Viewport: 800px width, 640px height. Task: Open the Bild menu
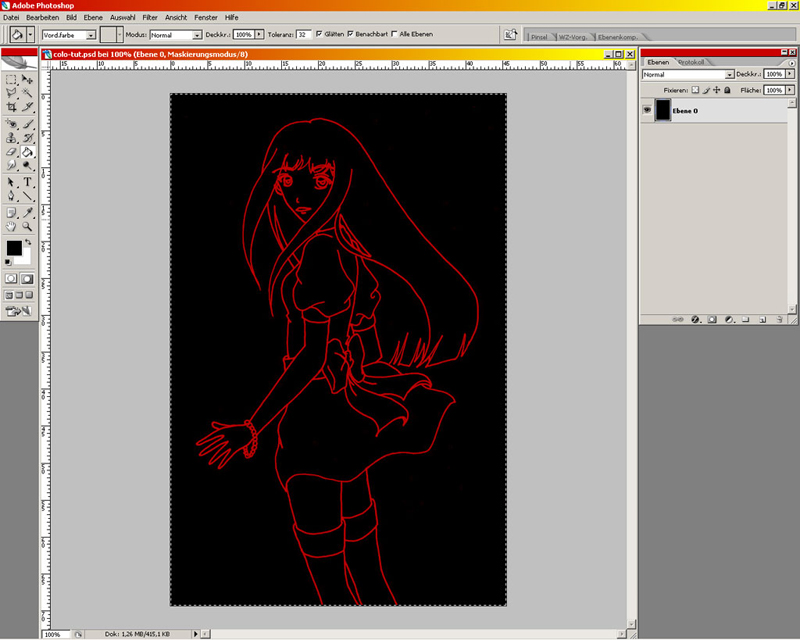coord(71,17)
